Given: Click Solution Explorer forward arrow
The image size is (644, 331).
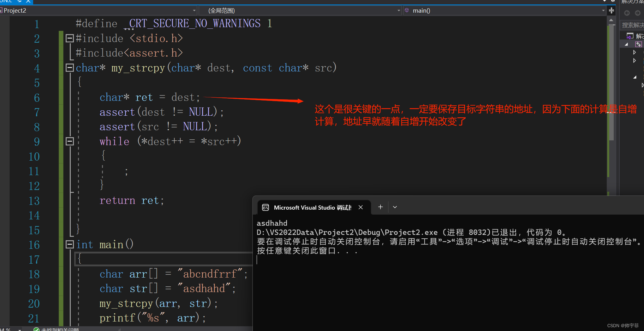Looking at the screenshot, I should [x=638, y=13].
